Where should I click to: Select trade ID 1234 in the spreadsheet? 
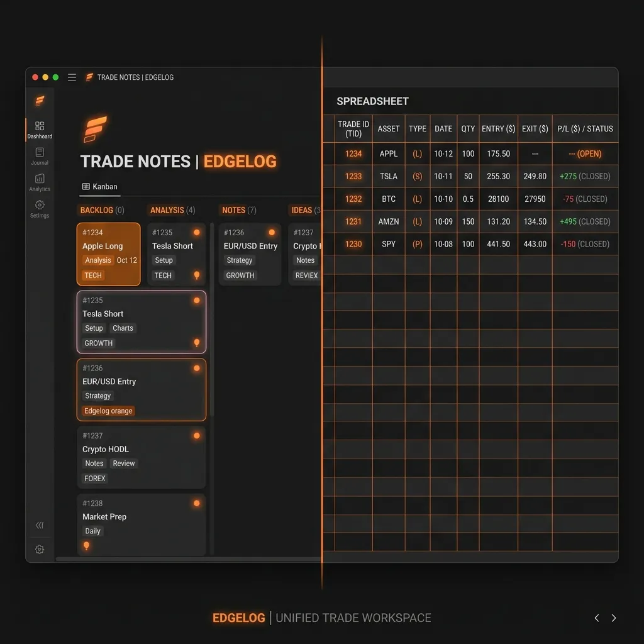point(353,153)
